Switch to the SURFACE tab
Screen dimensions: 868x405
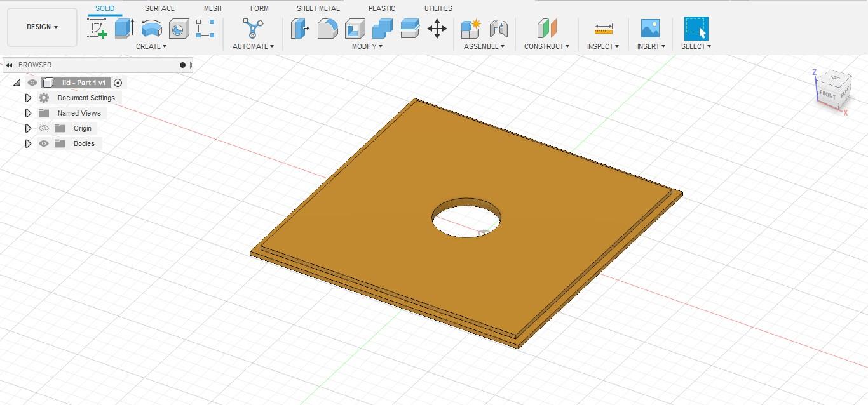[159, 8]
